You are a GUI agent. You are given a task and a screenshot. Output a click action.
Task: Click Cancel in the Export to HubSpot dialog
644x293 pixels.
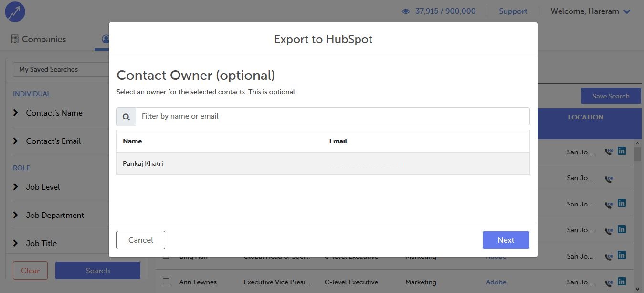[141, 240]
